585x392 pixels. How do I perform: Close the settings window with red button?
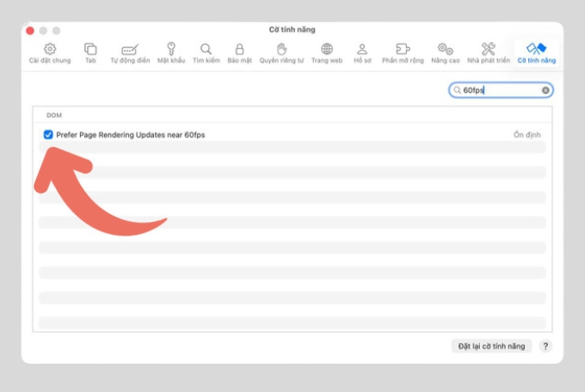[30, 31]
